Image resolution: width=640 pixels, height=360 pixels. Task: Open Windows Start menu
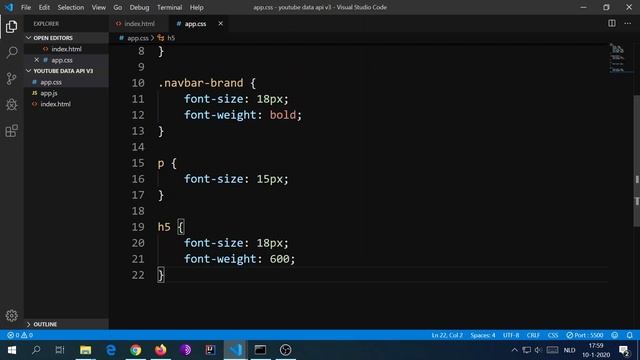pyautogui.click(x=11, y=350)
